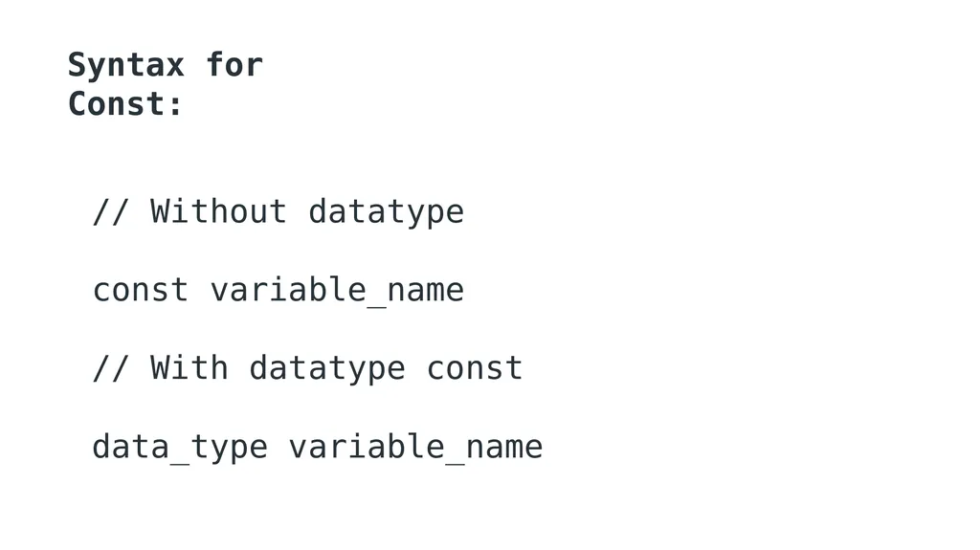Viewport: 980px width, 550px height.
Task: Click the data_type text
Action: click(x=180, y=448)
